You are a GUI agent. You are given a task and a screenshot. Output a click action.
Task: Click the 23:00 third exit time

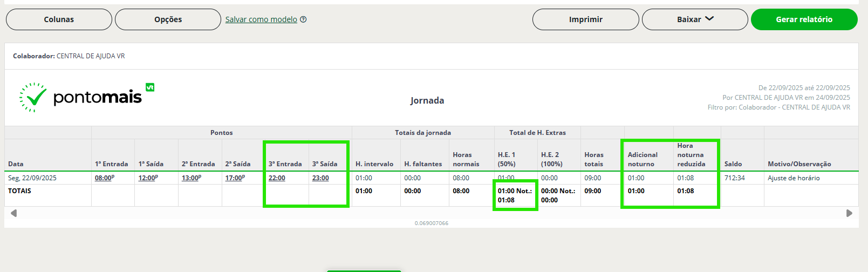point(320,178)
